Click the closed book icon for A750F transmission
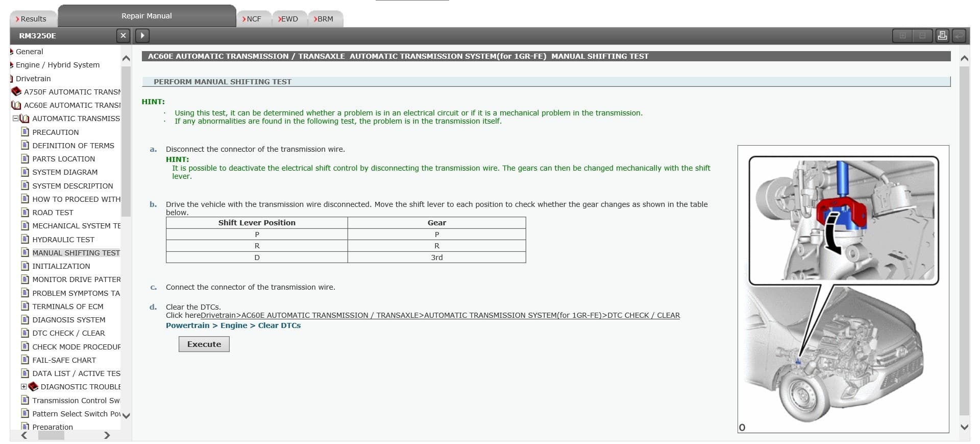Screen dimensions: 980x444 16,91
